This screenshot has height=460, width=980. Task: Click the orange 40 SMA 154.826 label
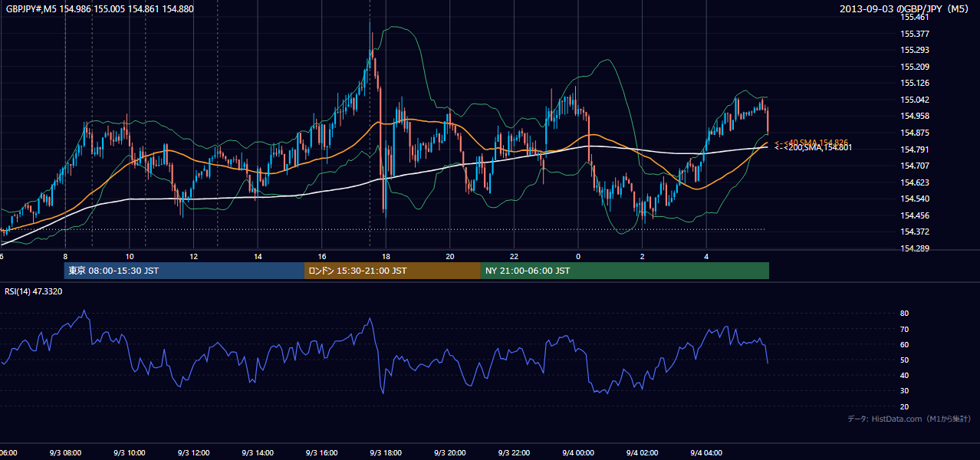tap(811, 143)
